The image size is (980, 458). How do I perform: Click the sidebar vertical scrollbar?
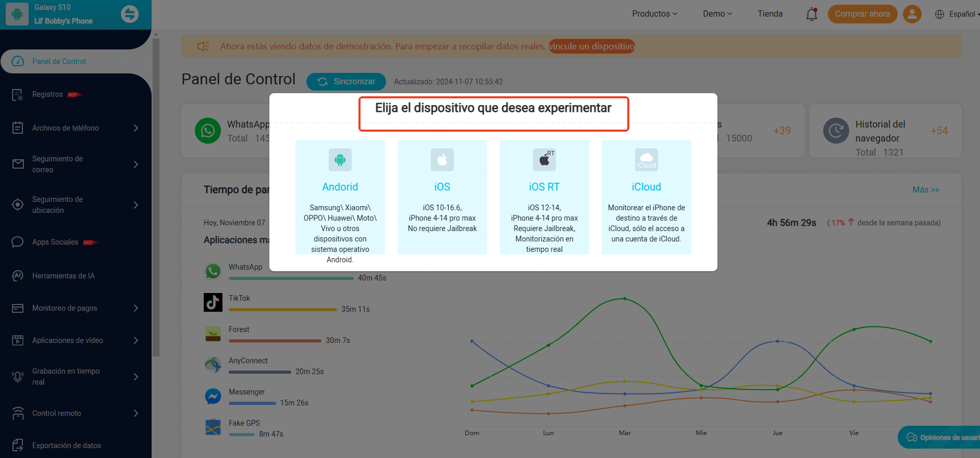pos(155,198)
